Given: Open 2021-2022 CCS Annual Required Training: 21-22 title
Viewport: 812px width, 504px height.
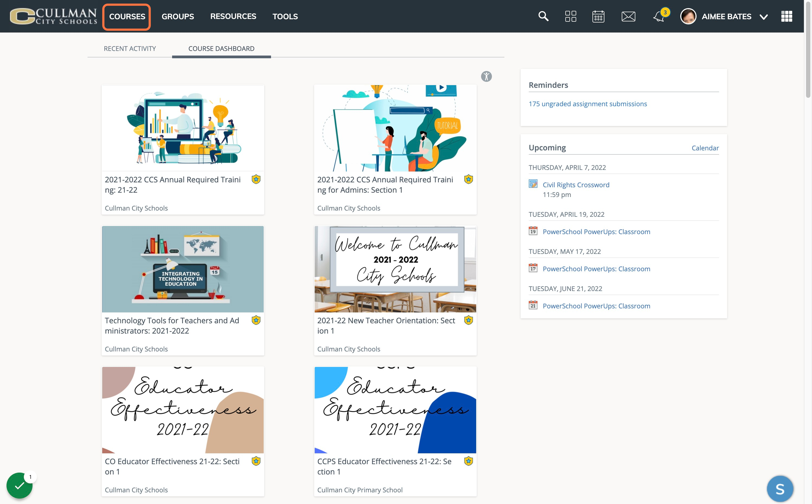Looking at the screenshot, I should (x=173, y=185).
